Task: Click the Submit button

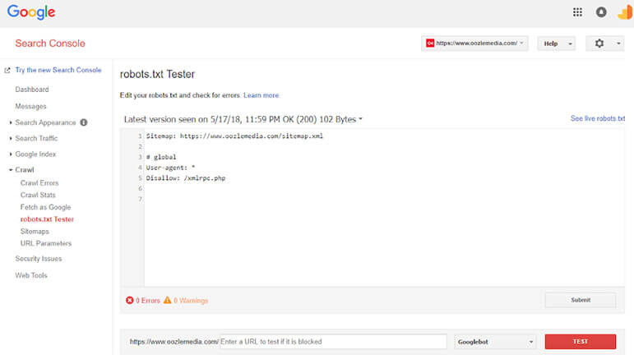Action: (581, 300)
